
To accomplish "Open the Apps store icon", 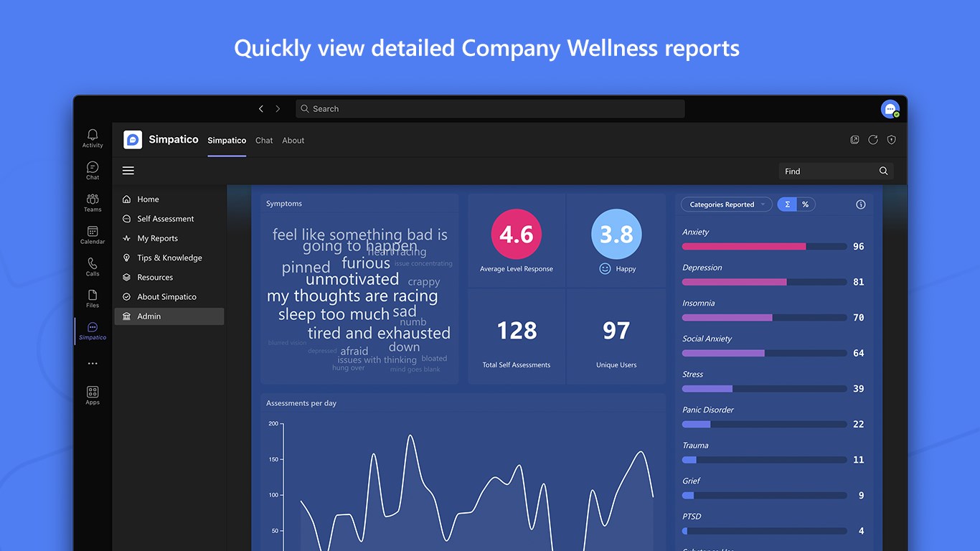I will tap(93, 395).
